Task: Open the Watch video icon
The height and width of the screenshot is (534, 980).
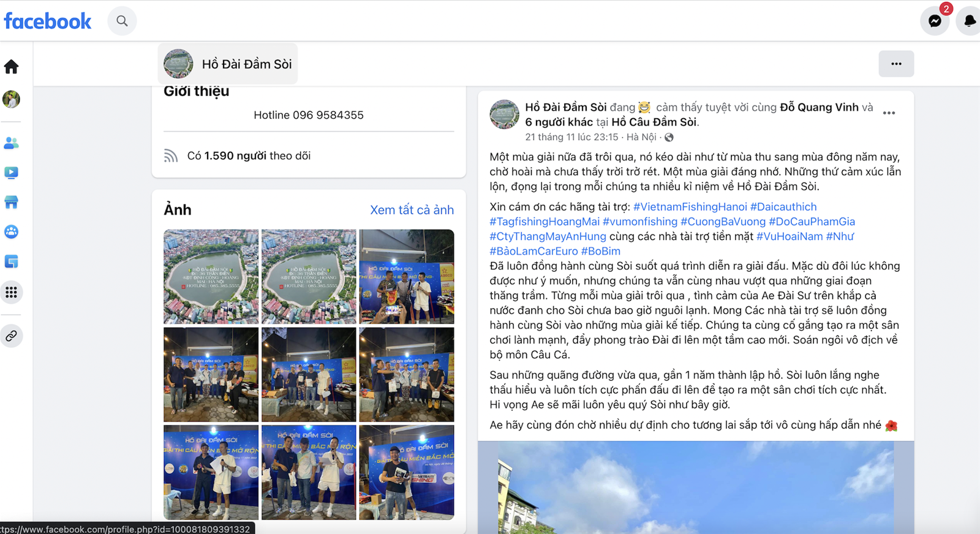Action: tap(12, 173)
